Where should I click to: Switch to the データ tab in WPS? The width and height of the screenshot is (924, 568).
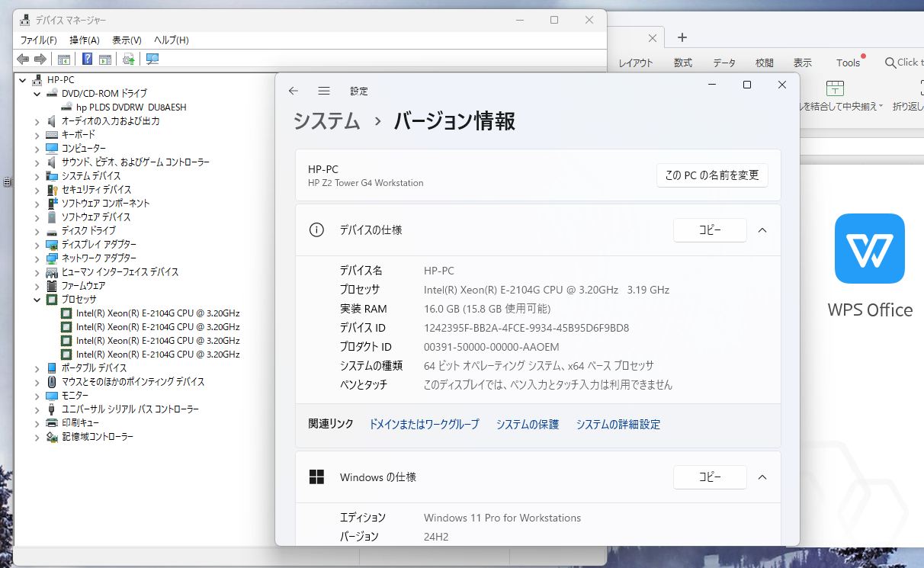pos(724,63)
